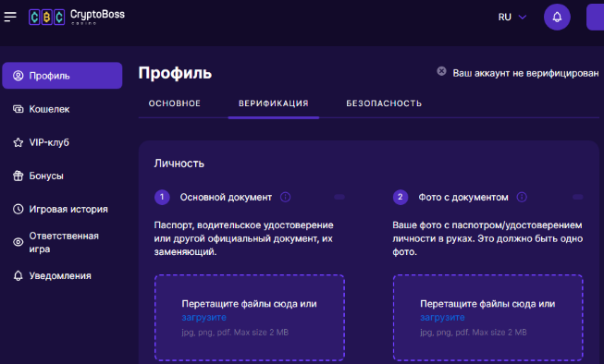Click загрузите link under Фото с документом
Image resolution: width=604 pixels, height=364 pixels.
[442, 318]
